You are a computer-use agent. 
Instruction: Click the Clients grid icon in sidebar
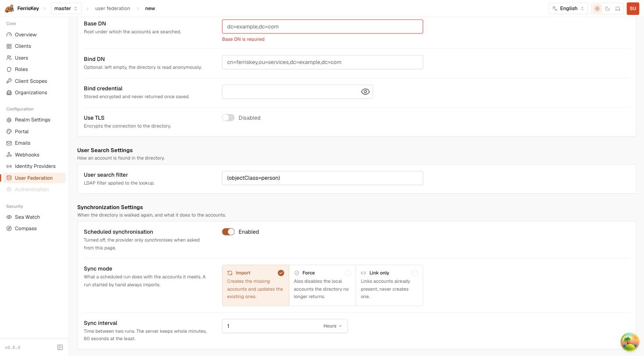[9, 46]
